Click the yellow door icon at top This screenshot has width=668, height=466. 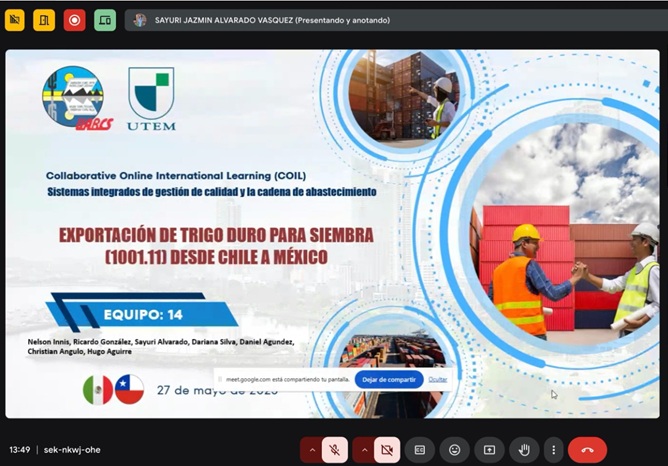(x=44, y=20)
